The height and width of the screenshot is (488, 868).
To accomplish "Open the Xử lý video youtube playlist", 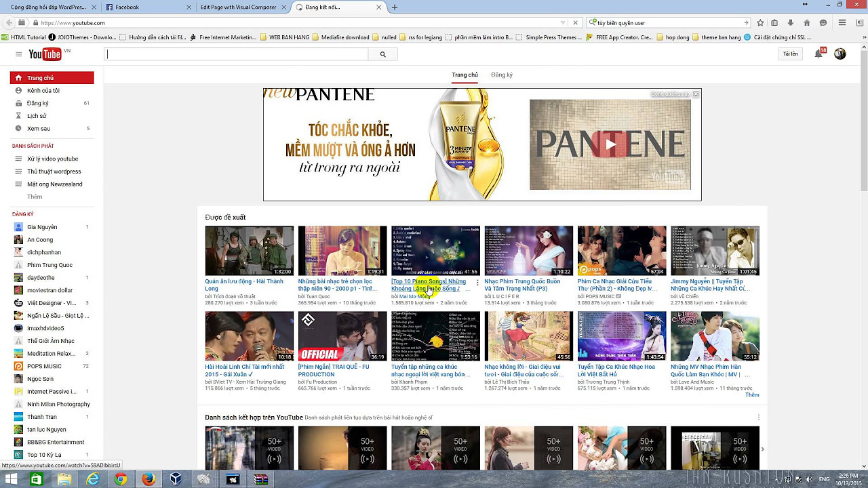I will click(52, 159).
